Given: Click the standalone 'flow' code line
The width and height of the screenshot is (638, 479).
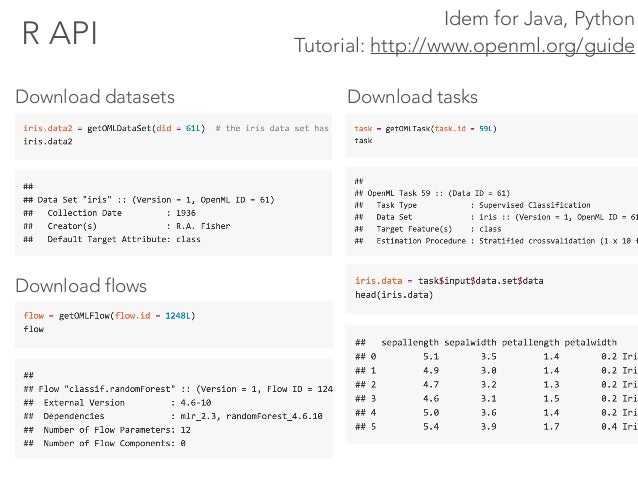Looking at the screenshot, I should click(x=33, y=329).
